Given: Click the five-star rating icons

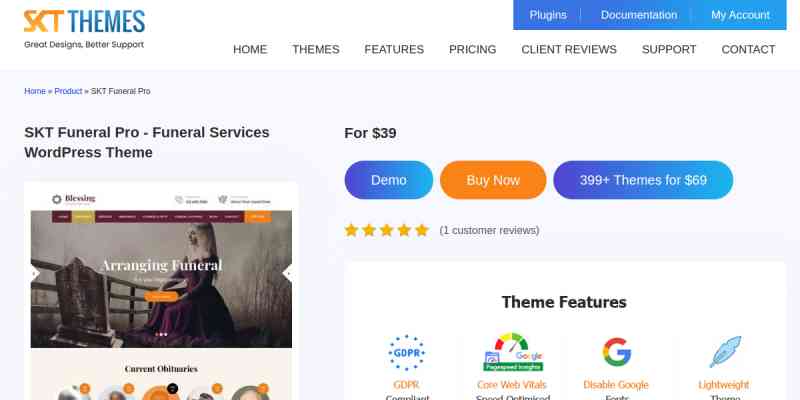Looking at the screenshot, I should coord(387,231).
